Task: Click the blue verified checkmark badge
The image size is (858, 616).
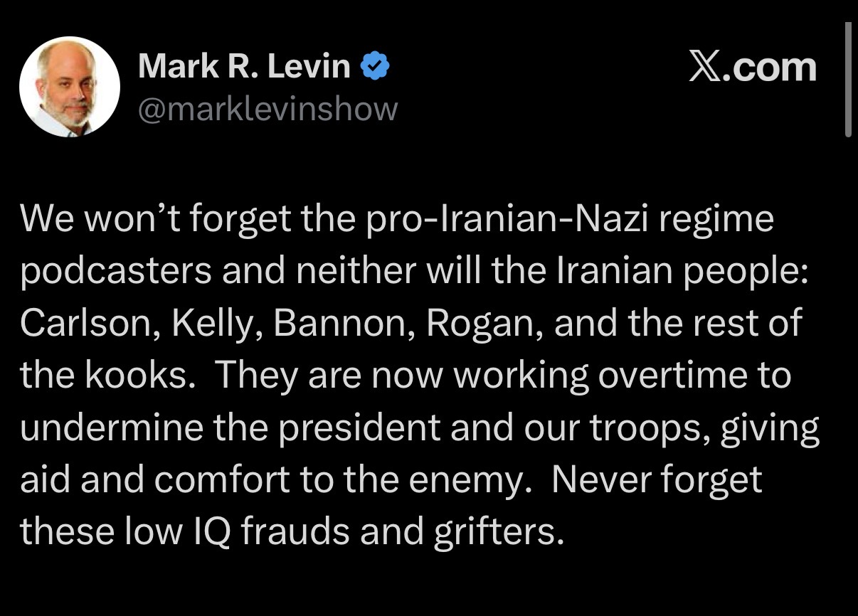Action: pyautogui.click(x=375, y=68)
